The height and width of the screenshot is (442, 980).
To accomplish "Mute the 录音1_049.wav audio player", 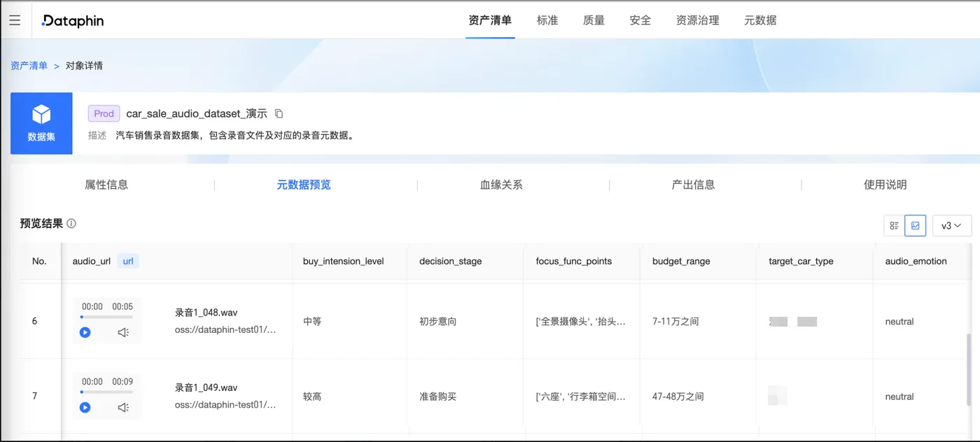I will [124, 407].
